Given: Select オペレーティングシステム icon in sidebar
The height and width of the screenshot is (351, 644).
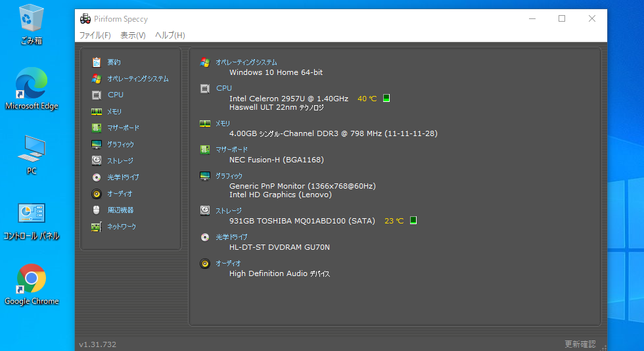Looking at the screenshot, I should 97,78.
